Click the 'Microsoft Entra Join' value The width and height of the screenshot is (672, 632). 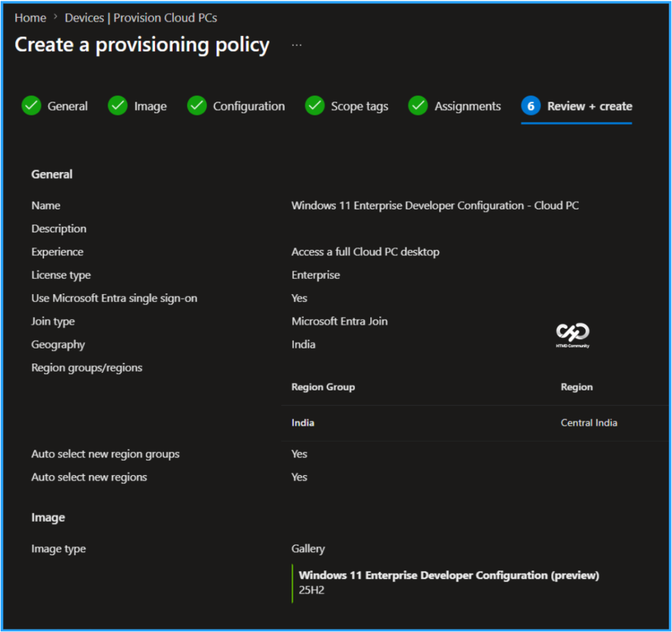[x=339, y=322]
